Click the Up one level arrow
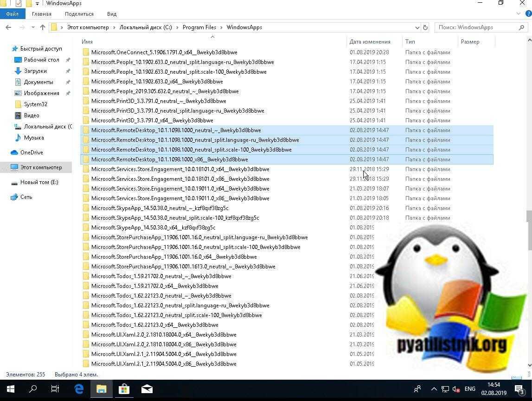 pyautogui.click(x=43, y=27)
